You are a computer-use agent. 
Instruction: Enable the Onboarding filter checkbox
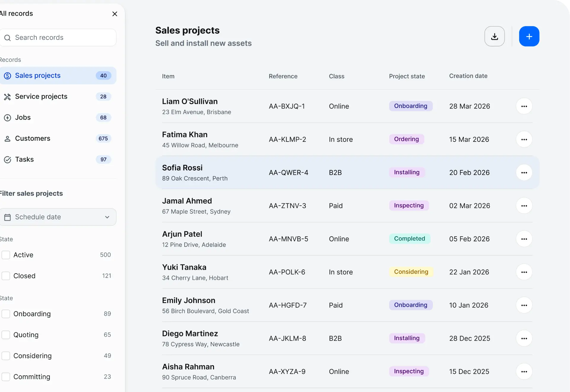pos(6,314)
